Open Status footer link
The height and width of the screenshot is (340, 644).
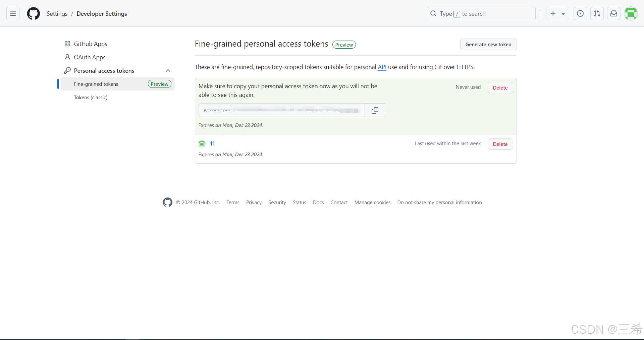(299, 202)
